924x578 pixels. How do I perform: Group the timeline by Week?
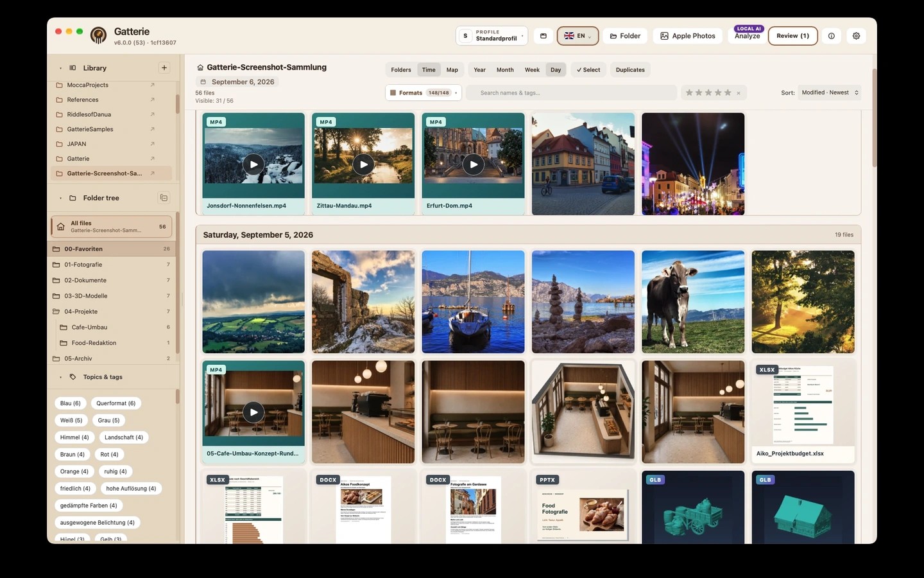click(532, 70)
